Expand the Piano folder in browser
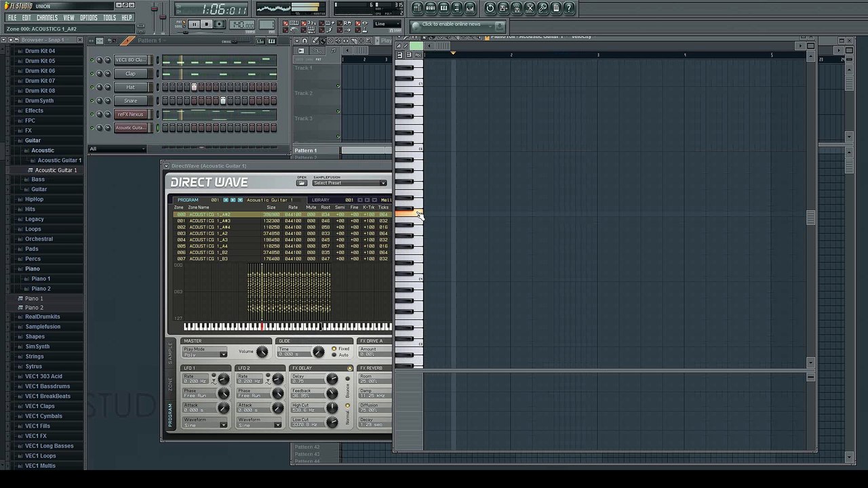Screen dimensions: 868x488 click(33, 269)
